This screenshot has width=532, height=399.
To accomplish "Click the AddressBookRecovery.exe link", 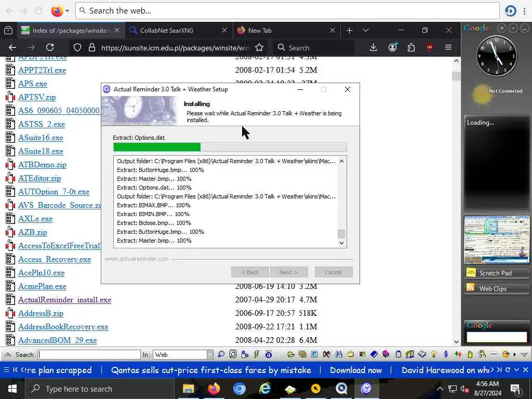I will 63,327.
